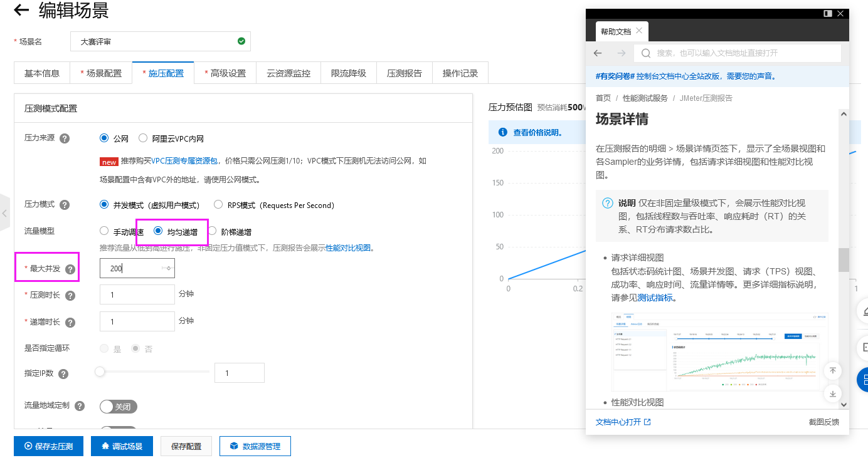
Task: Click the back arrow in help panel
Action: 598,53
